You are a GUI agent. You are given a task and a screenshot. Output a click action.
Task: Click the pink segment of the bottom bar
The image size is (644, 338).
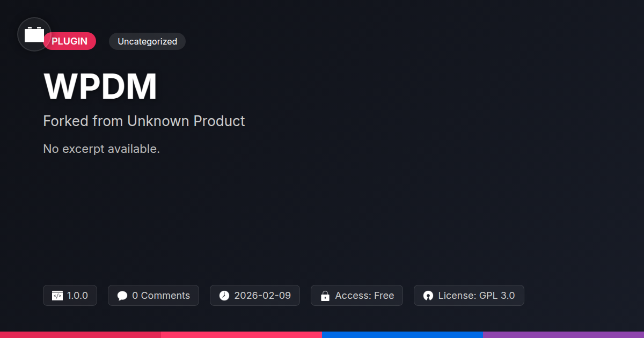[241, 335]
